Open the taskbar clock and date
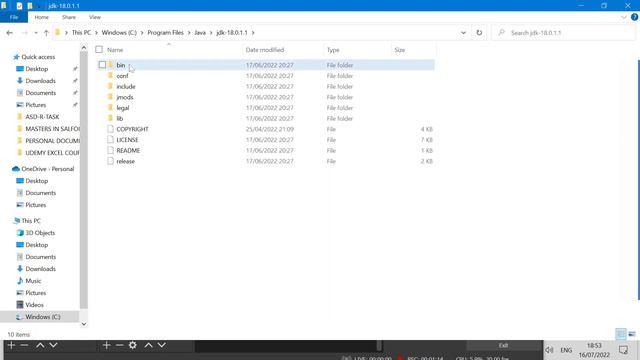Screen dimensions: 640x360 (594, 350)
